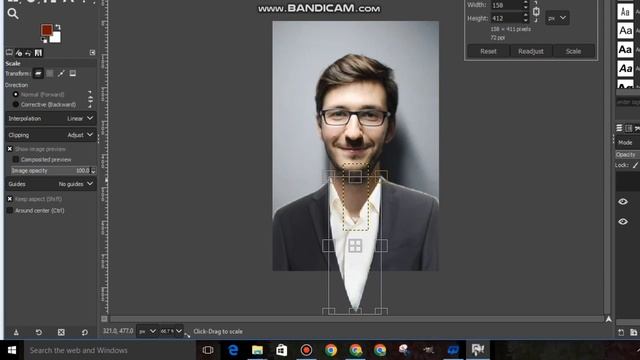Open Microsoft Edge from taskbar
The image size is (640, 360).
pyautogui.click(x=233, y=350)
